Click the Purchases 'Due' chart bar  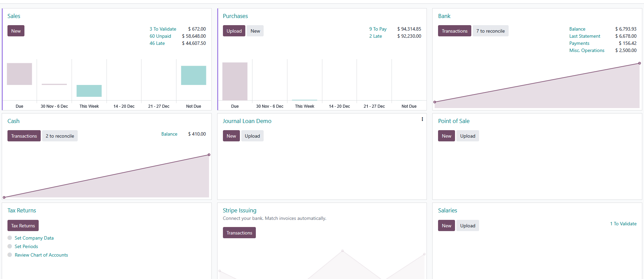coord(235,81)
